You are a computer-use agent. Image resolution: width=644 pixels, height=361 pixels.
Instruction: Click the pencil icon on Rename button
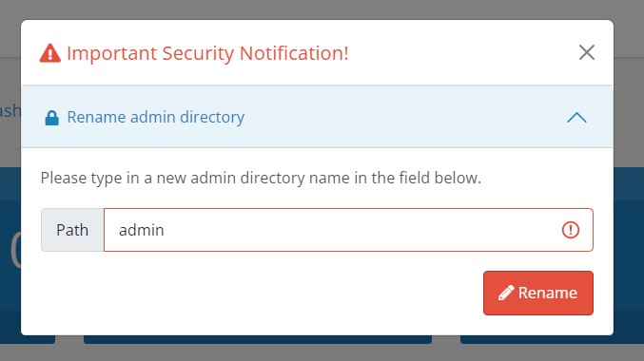pyautogui.click(x=506, y=293)
